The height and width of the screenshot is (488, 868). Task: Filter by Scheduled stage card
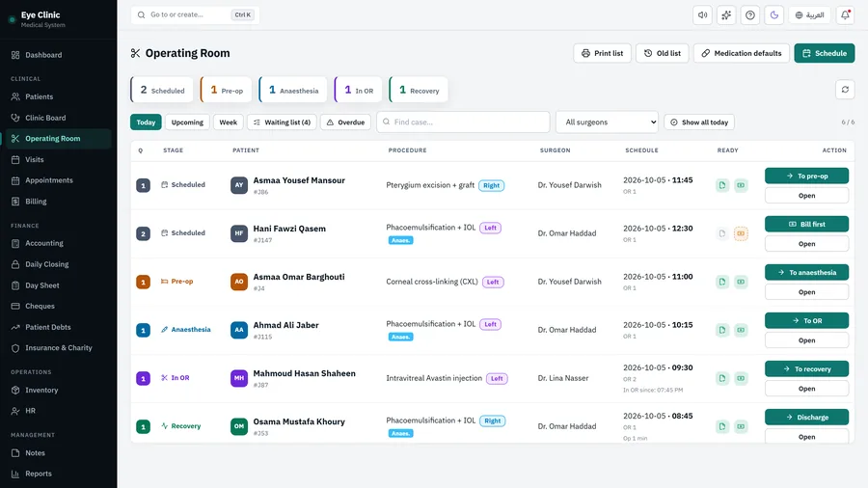click(162, 90)
